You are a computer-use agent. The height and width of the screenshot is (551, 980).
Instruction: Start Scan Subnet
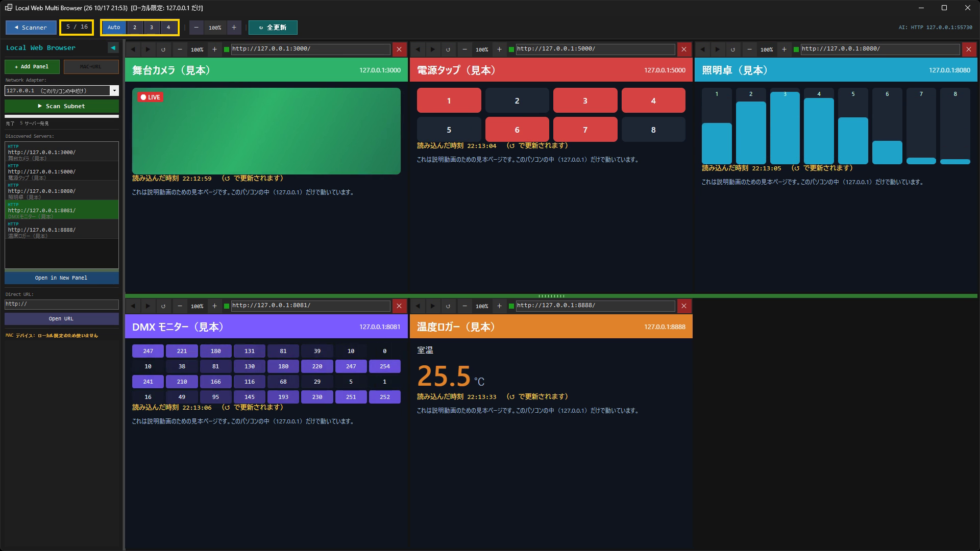point(62,106)
